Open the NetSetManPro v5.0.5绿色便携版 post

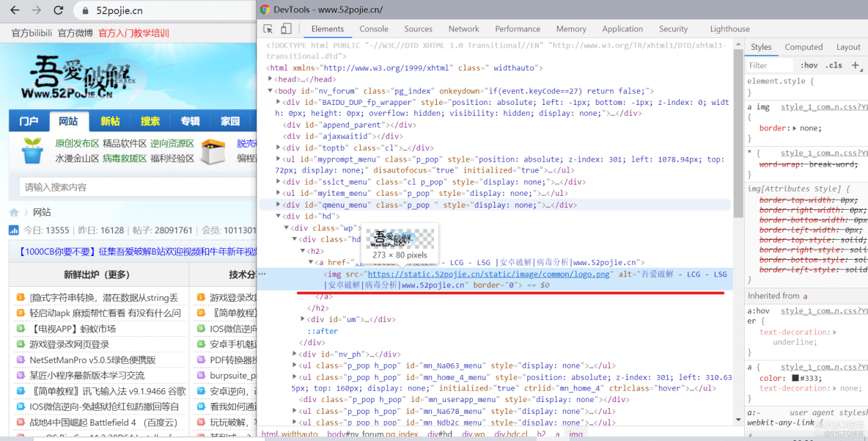click(92, 360)
